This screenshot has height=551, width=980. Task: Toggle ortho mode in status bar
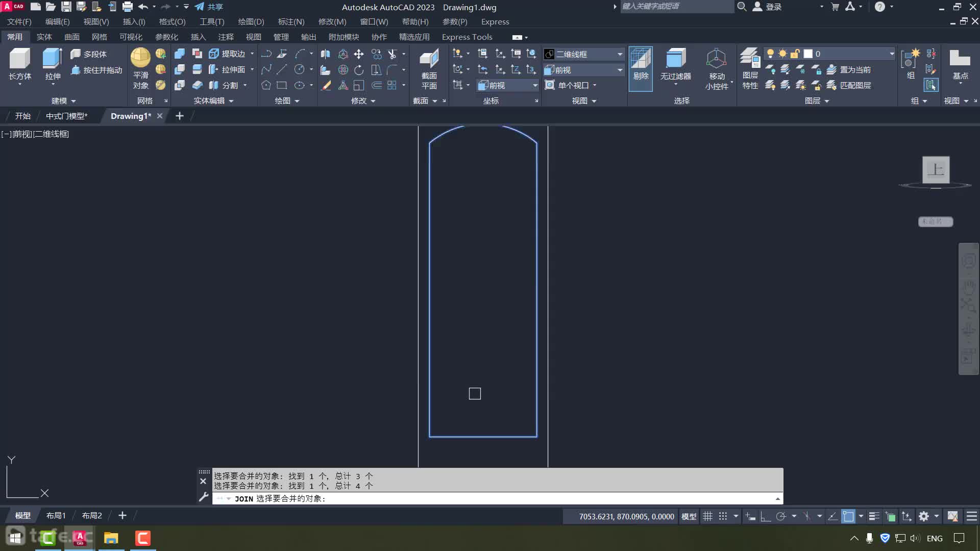coord(765,516)
